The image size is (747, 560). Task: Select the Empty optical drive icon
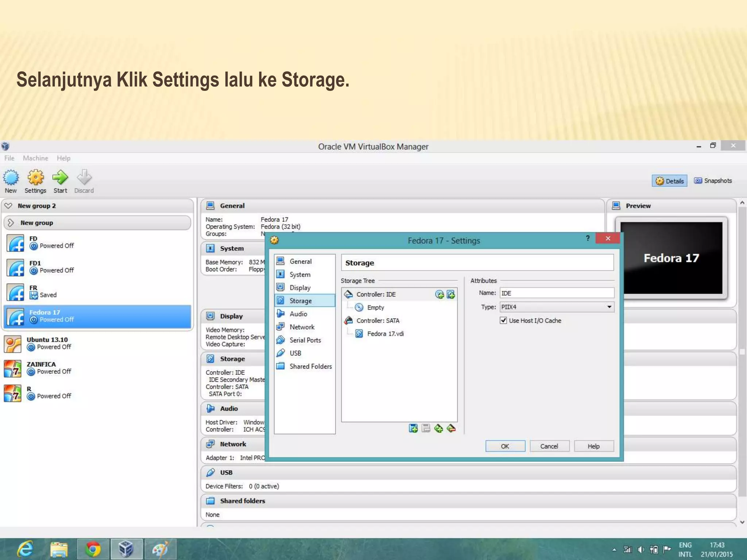click(x=359, y=307)
